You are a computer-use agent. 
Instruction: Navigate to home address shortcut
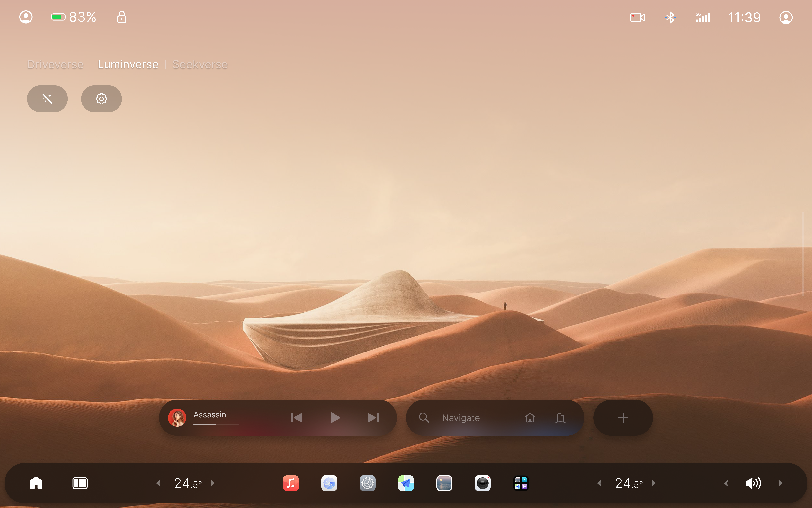click(530, 418)
